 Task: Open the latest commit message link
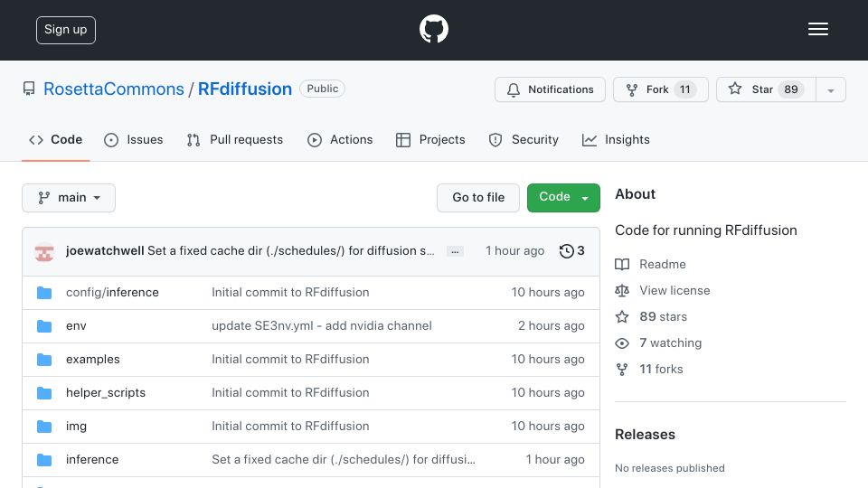pyautogui.click(x=290, y=250)
